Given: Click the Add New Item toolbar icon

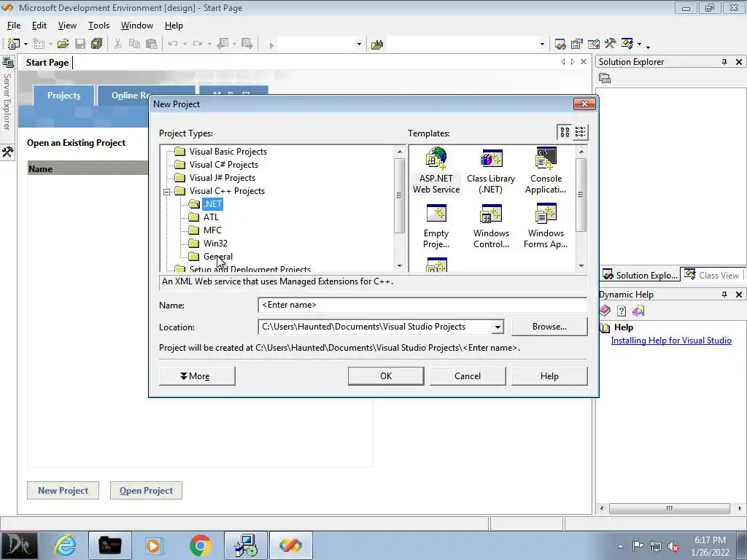Looking at the screenshot, I should click(39, 44).
